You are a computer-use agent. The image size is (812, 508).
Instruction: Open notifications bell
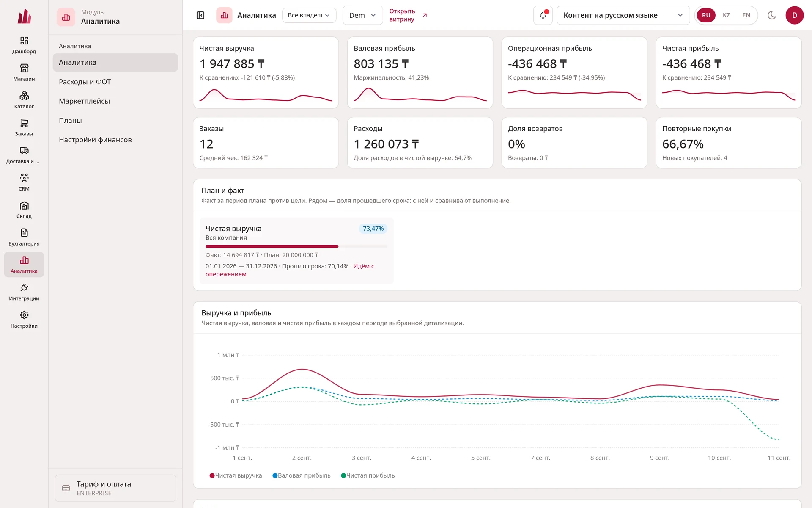tap(543, 15)
